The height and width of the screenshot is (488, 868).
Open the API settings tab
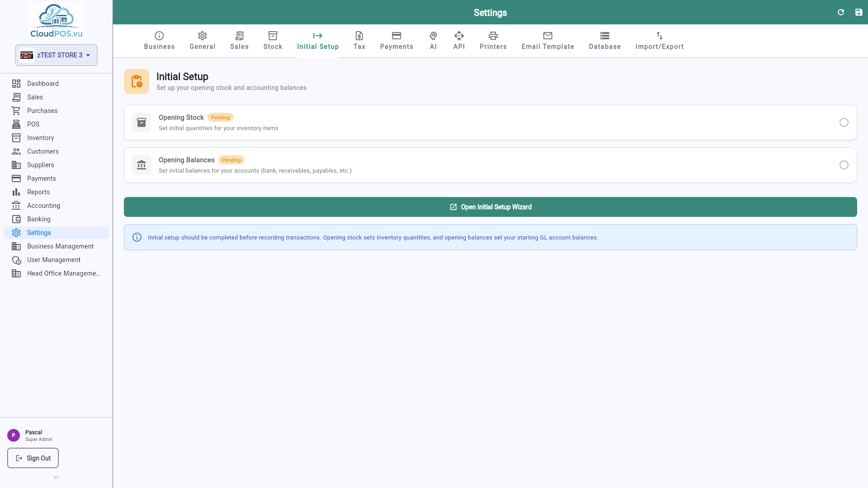click(459, 41)
